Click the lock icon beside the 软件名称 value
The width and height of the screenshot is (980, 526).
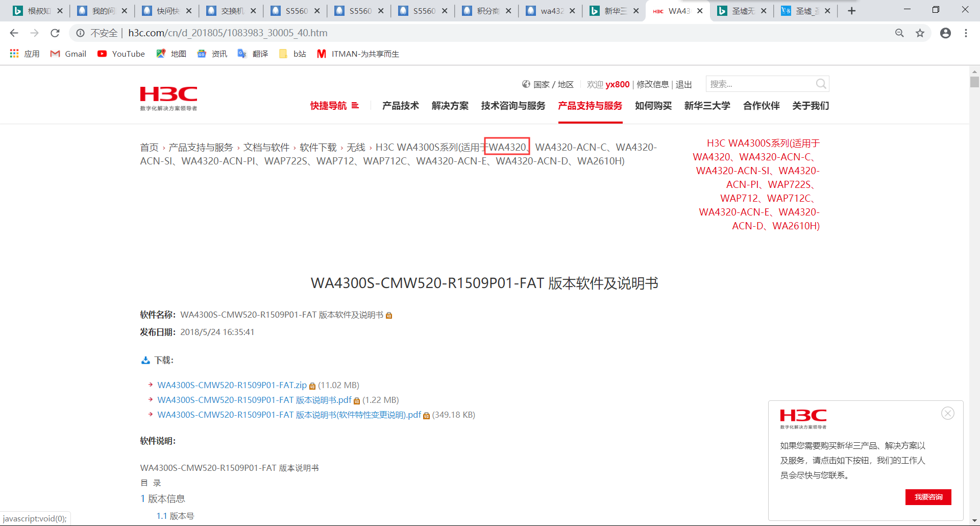point(389,315)
